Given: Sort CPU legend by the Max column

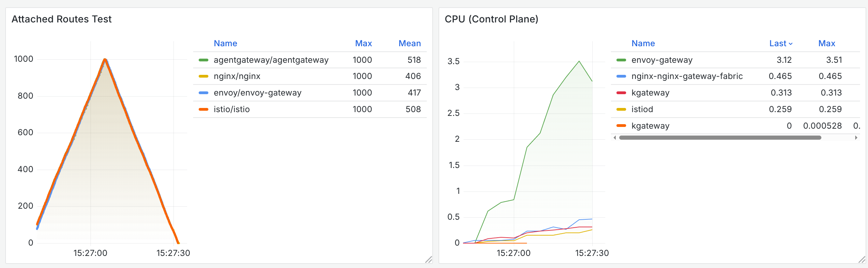Looking at the screenshot, I should pyautogui.click(x=827, y=43).
